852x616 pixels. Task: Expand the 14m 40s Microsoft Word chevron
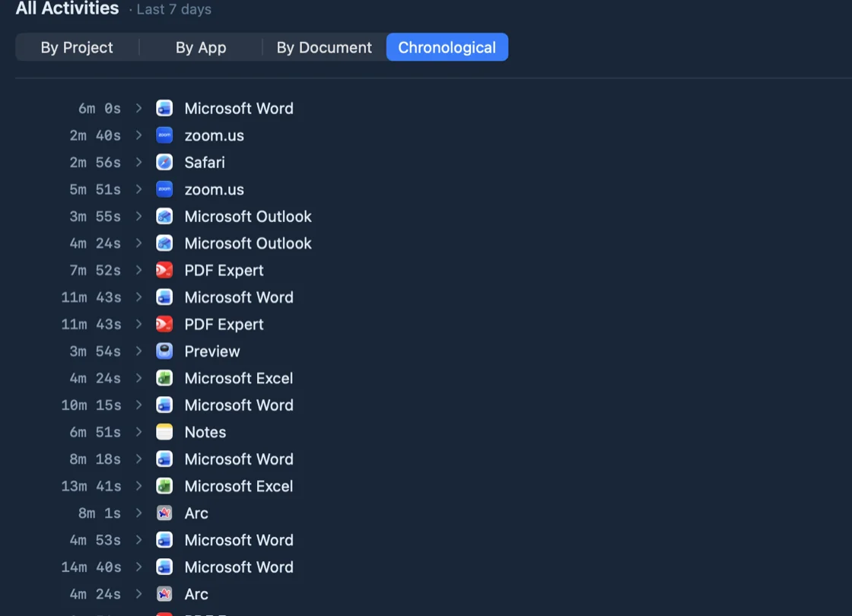pyautogui.click(x=138, y=567)
